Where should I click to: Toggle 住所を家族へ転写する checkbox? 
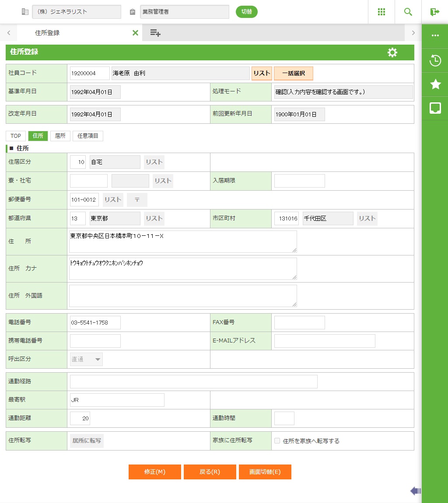pyautogui.click(x=277, y=441)
